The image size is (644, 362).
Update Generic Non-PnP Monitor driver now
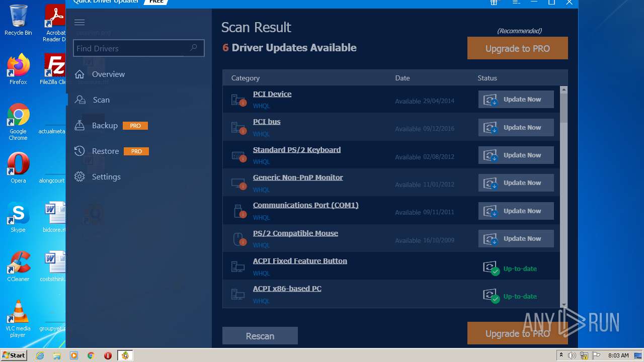516,183
